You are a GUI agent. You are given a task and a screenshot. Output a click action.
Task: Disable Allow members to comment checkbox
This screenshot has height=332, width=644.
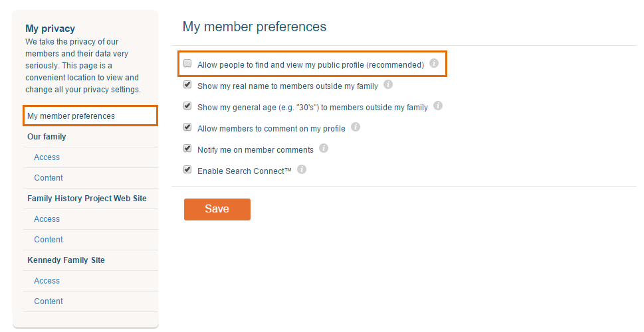coord(188,127)
